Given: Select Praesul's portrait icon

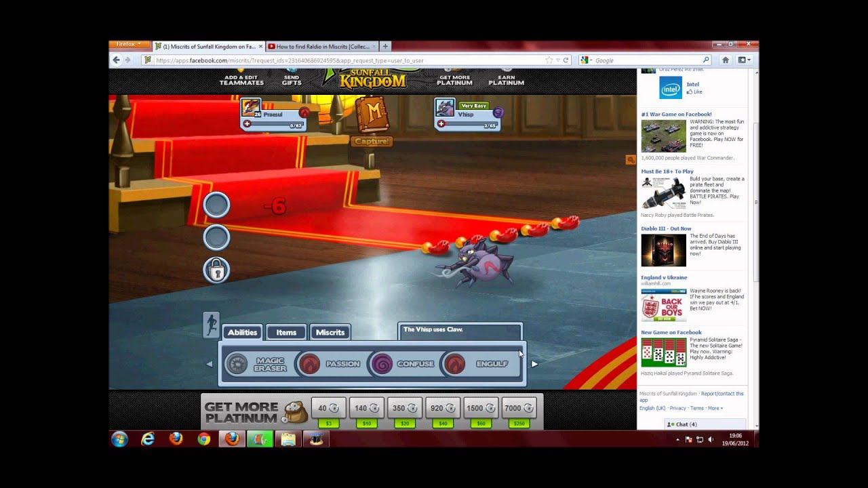Looking at the screenshot, I should 251,108.
